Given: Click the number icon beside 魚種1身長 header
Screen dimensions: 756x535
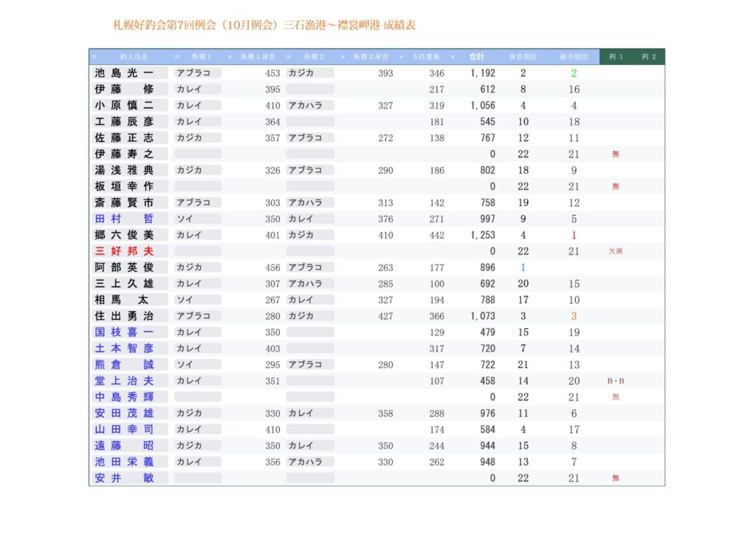Looking at the screenshot, I should (230, 57).
